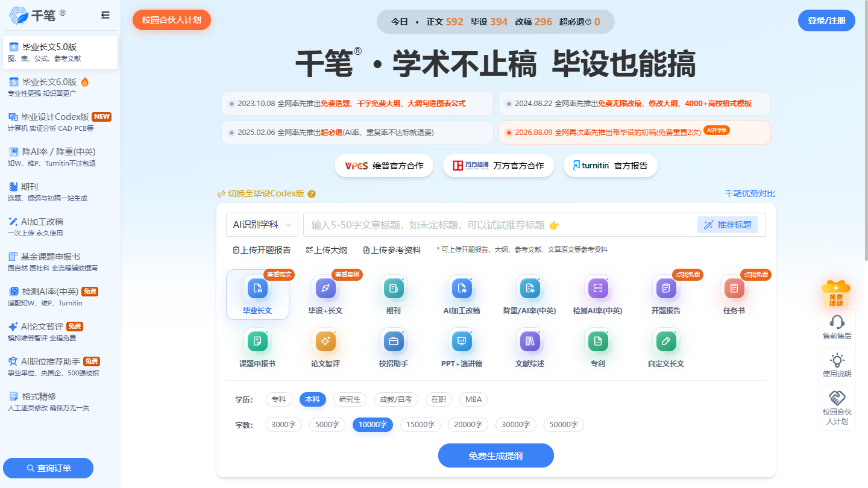Select the PPT+演讲稿 tool icon

point(462,341)
